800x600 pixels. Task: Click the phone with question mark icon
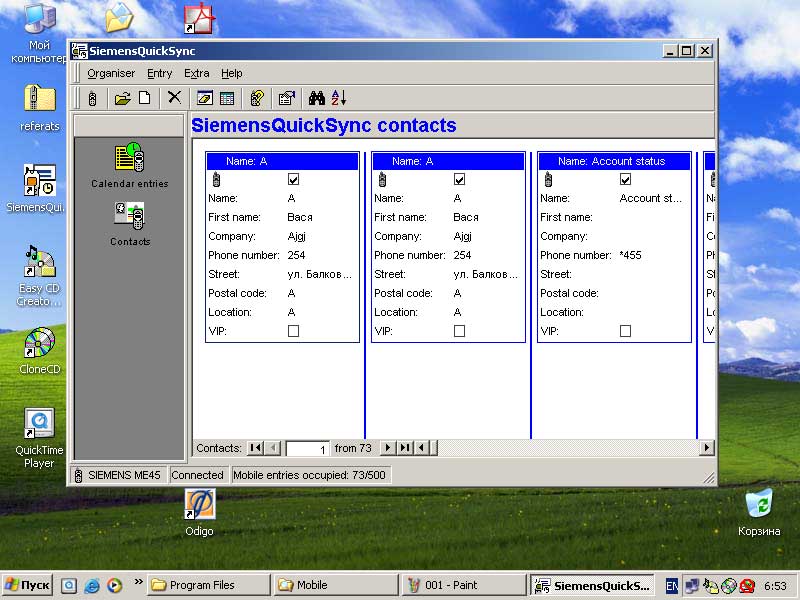(257, 98)
